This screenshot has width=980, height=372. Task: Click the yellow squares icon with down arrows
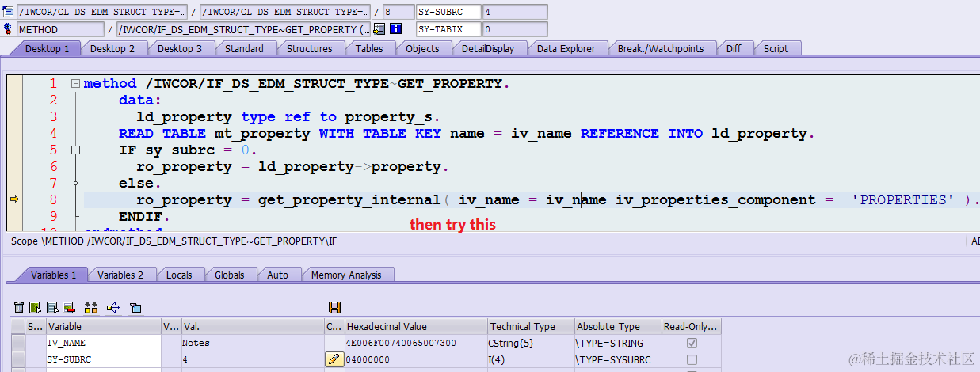[x=90, y=307]
